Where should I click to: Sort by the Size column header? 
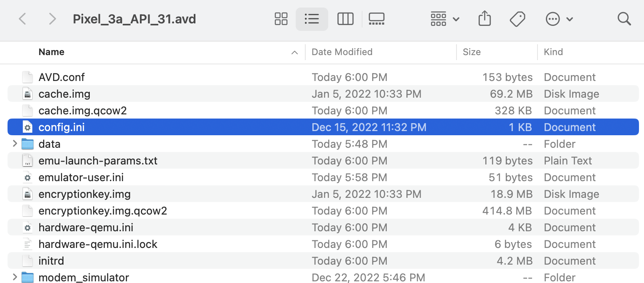pyautogui.click(x=472, y=52)
